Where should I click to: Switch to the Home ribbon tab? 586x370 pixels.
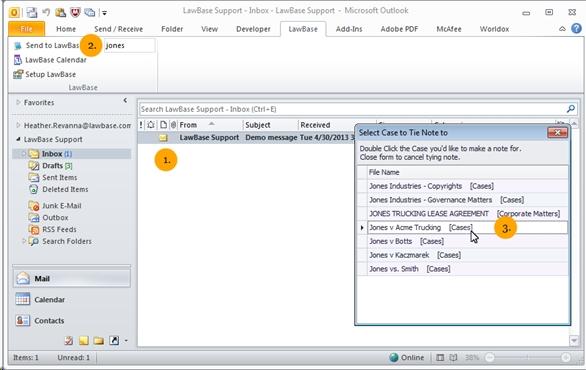(66, 29)
